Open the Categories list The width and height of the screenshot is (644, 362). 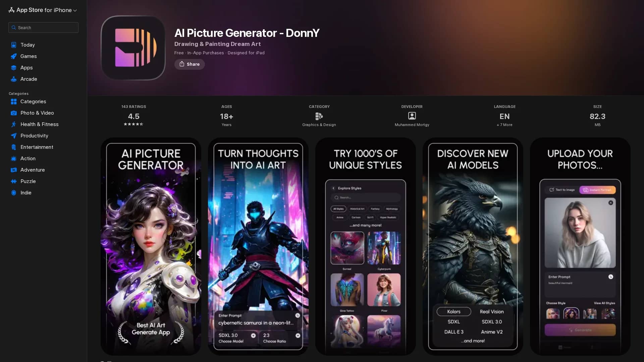33,102
